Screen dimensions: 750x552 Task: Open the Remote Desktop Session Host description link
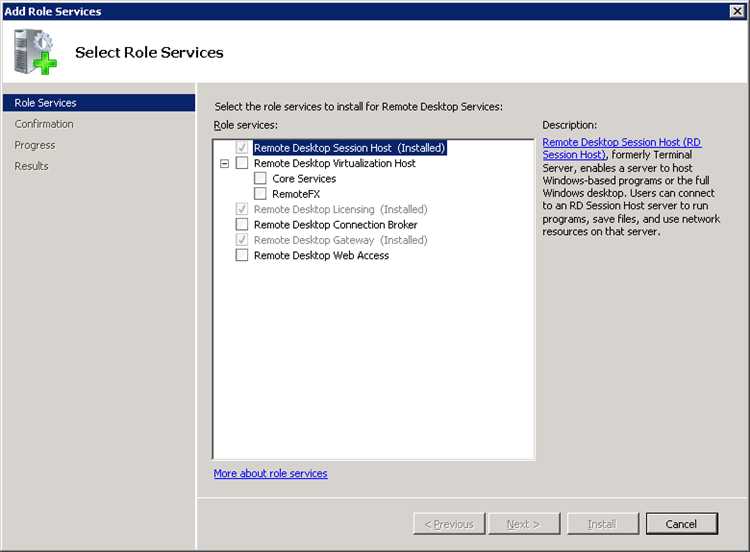point(621,148)
